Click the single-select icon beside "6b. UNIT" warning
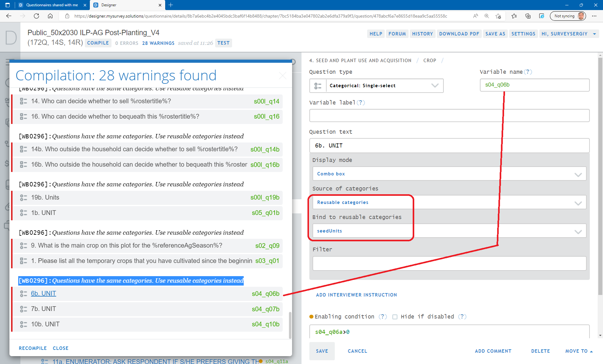The width and height of the screenshot is (603, 364). [x=24, y=293]
